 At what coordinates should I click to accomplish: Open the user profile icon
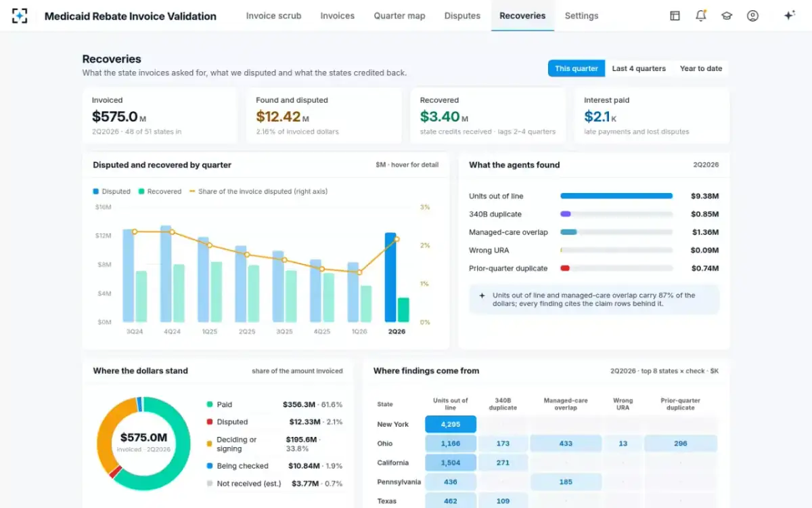point(752,16)
